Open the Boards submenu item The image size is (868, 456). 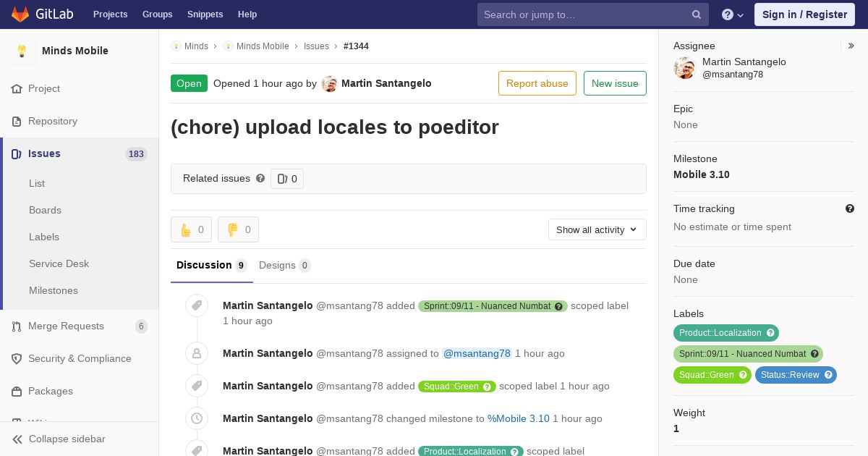[x=45, y=210]
